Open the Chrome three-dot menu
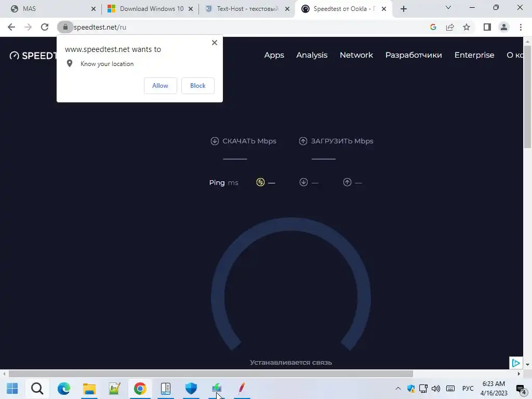This screenshot has width=532, height=399. [x=521, y=27]
